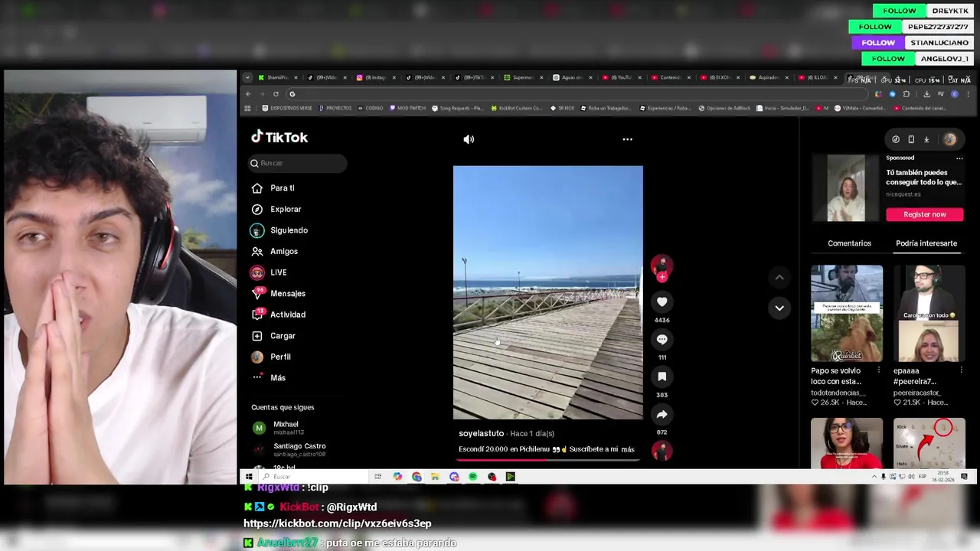This screenshot has height=551, width=980.
Task: Click the video progress bar
Action: pos(547,459)
